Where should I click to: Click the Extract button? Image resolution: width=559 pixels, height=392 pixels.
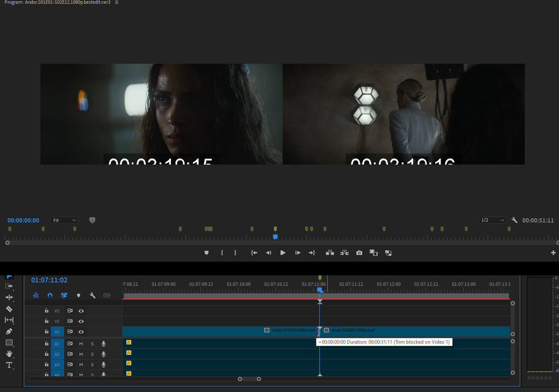pos(344,253)
